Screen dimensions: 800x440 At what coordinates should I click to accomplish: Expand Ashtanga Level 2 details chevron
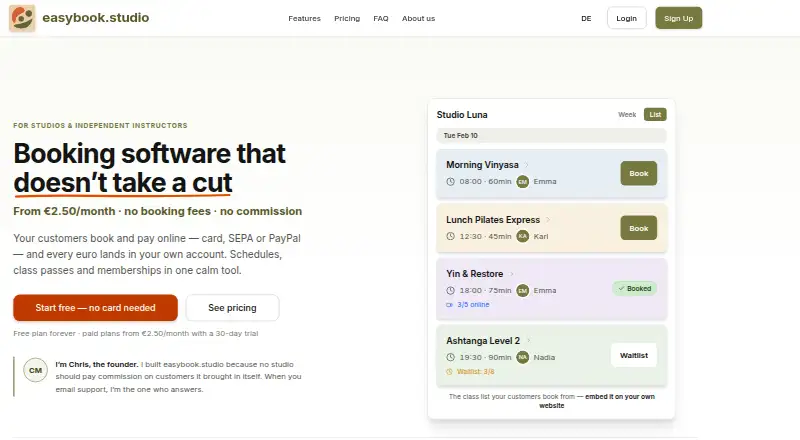click(529, 340)
